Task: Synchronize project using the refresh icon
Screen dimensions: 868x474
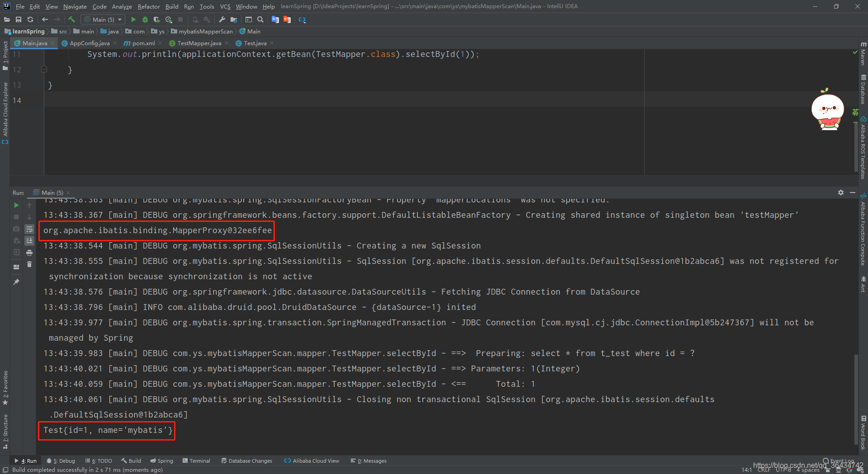Action: click(30, 19)
